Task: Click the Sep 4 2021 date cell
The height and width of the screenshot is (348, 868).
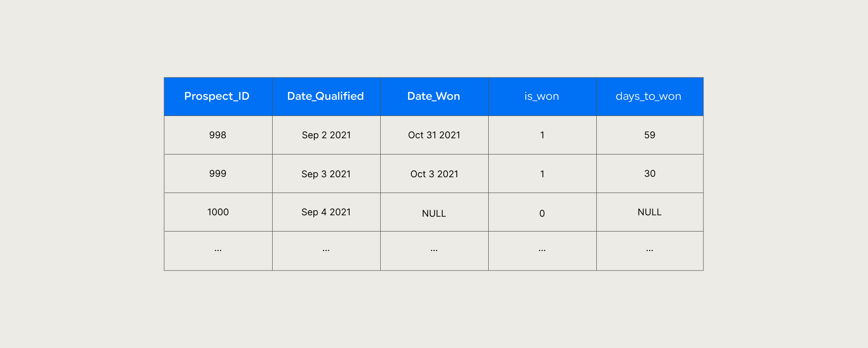Action: (x=326, y=212)
